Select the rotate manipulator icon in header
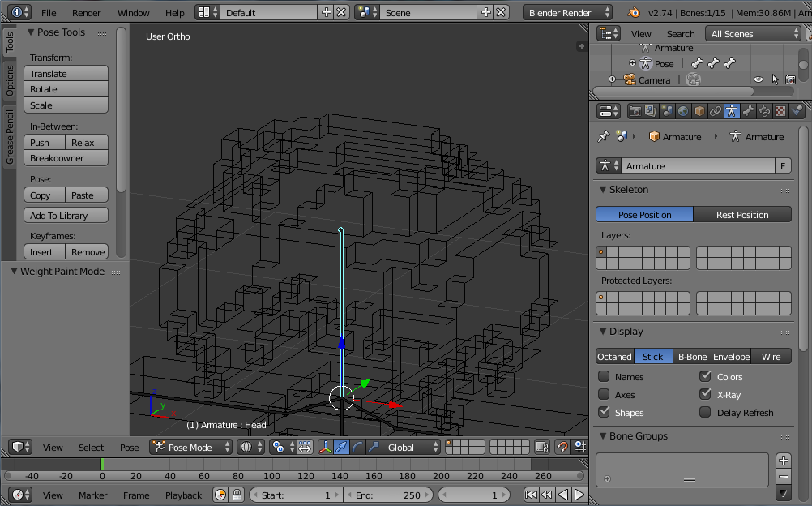812x506 pixels. (x=357, y=447)
